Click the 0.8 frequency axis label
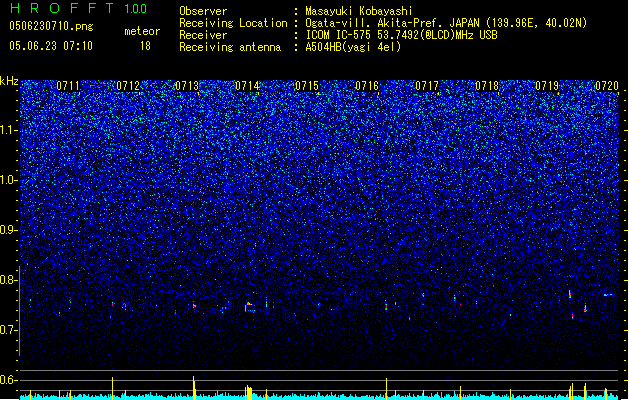Viewport: 629px width, 400px height. tap(9, 280)
